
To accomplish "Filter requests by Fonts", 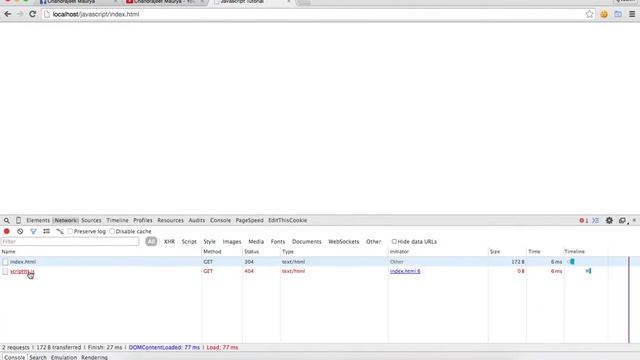I will (x=278, y=242).
